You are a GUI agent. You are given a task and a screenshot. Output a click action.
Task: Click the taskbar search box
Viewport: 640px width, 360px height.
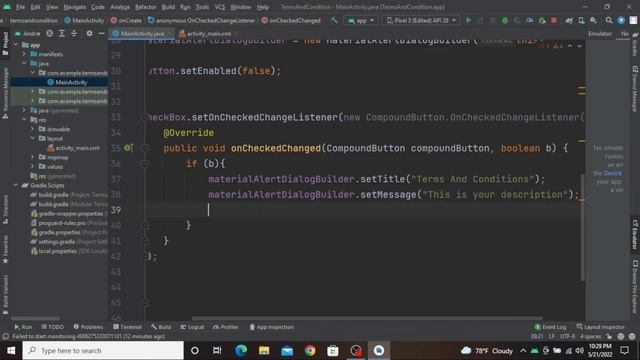[x=103, y=351]
